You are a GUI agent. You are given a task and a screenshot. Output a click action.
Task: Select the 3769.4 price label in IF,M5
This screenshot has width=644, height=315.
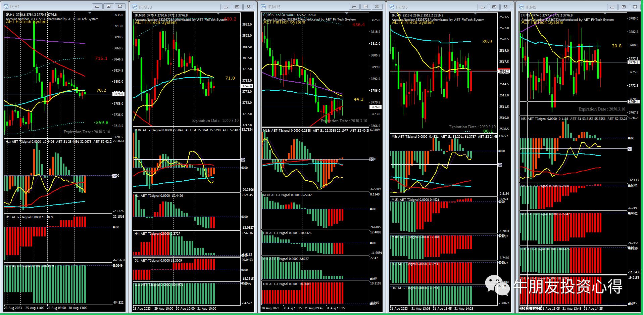[633, 101]
